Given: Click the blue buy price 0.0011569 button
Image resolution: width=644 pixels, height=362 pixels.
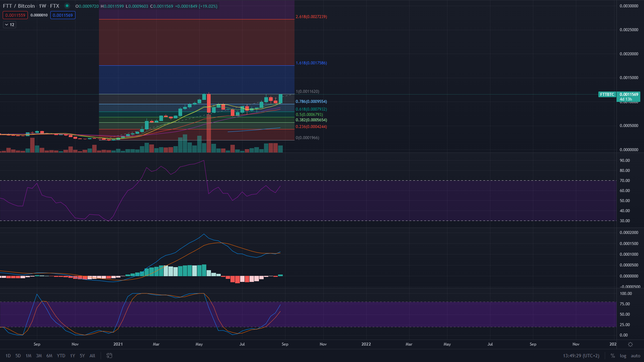Looking at the screenshot, I should tap(63, 15).
